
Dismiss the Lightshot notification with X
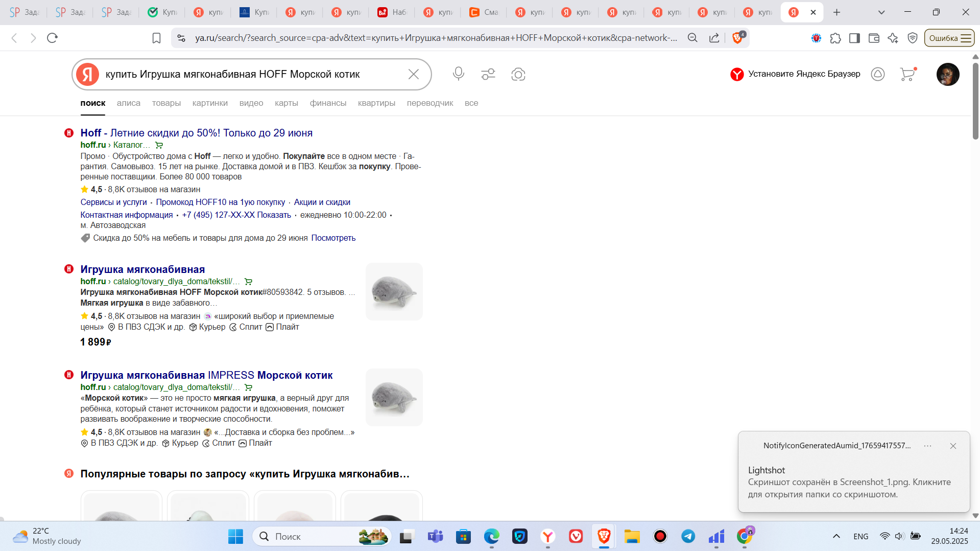953,446
